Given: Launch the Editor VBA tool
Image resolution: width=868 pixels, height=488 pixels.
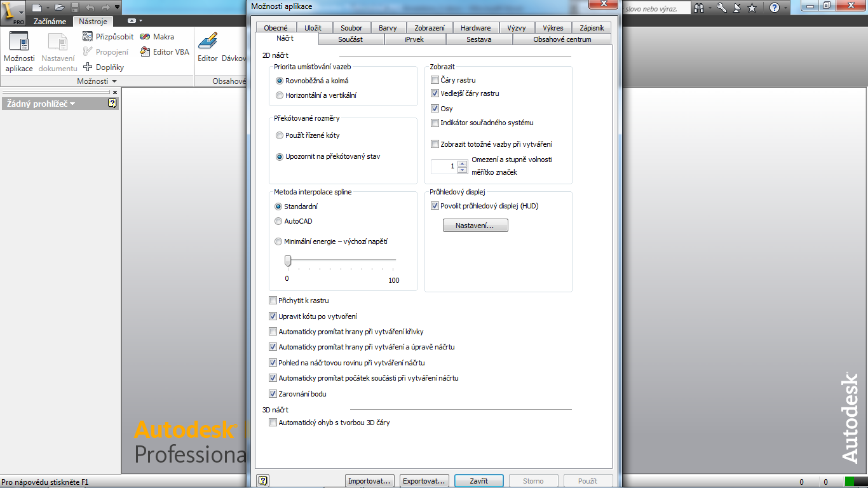Looking at the screenshot, I should (165, 52).
